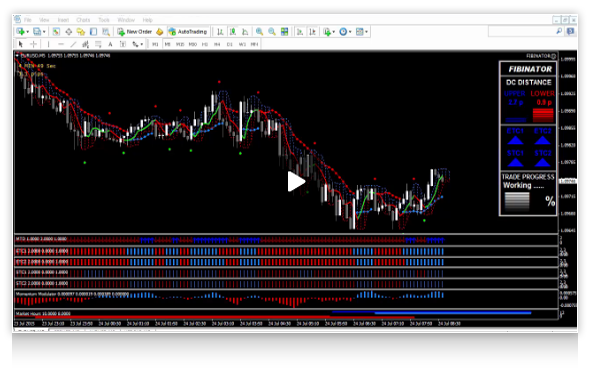Click the zoom out magnifier icon

pos(272,32)
